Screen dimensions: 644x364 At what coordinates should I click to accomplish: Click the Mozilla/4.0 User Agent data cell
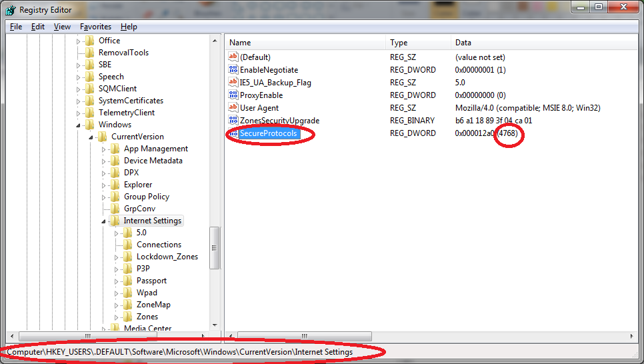coord(528,108)
